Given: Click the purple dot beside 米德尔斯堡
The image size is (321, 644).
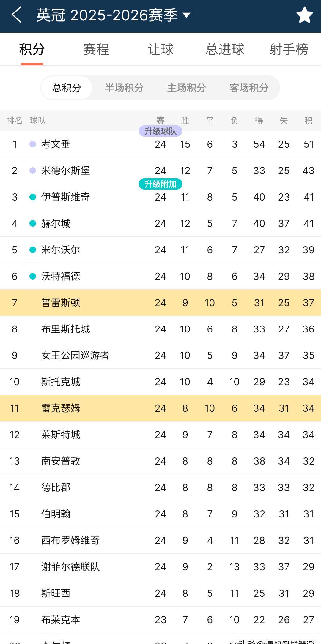Looking at the screenshot, I should (33, 171).
